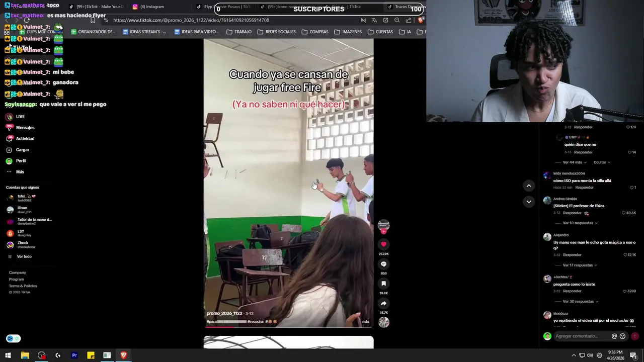Viewport: 644px width, 362px height.
Task: Open the COMPRAS bookmarks folder
Action: point(315,32)
